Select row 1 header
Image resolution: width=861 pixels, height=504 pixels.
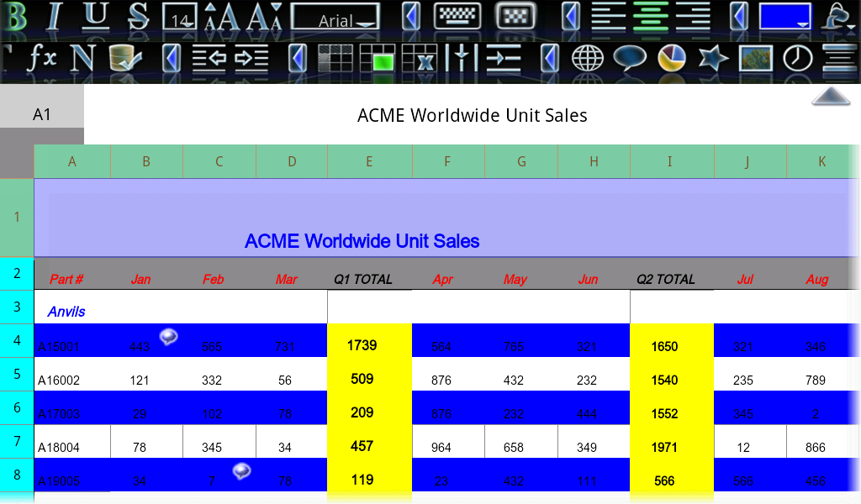point(17,218)
